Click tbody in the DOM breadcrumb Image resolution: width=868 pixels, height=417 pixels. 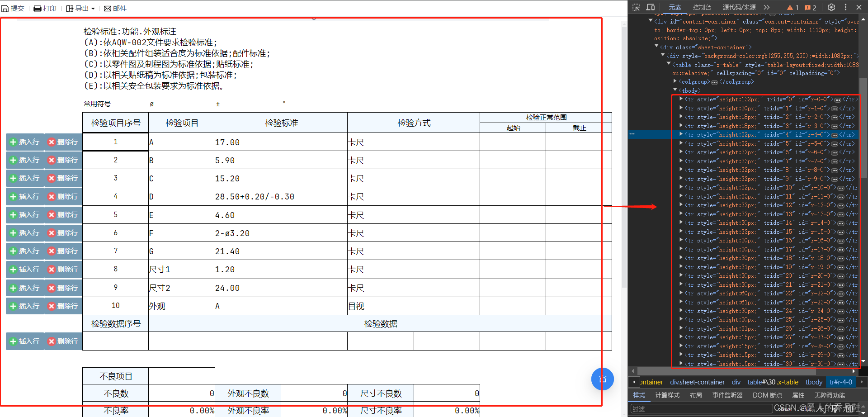(x=814, y=382)
